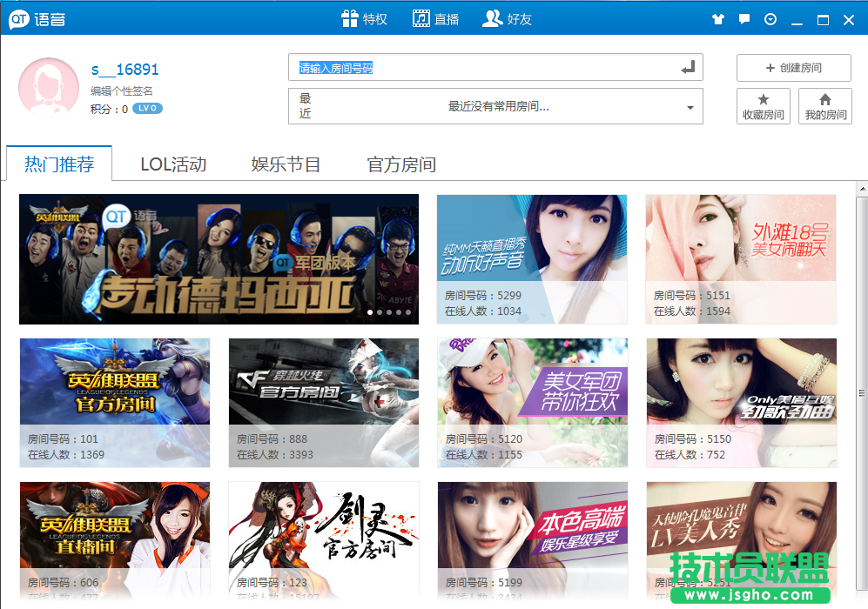The image size is (868, 609).
Task: Click text 在线人数：3393
Action: click(274, 455)
